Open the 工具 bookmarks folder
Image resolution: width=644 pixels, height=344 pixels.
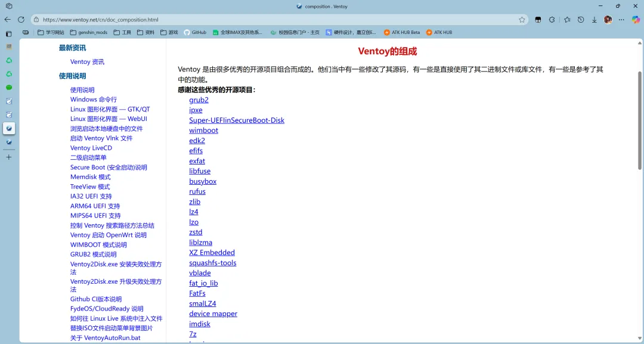pyautogui.click(x=122, y=32)
